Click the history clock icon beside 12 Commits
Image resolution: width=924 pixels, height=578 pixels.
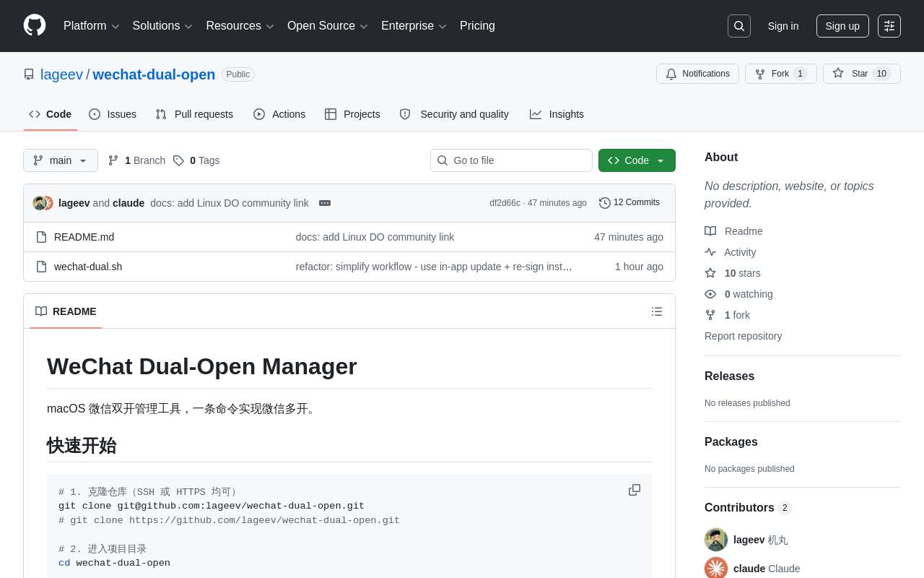click(605, 203)
